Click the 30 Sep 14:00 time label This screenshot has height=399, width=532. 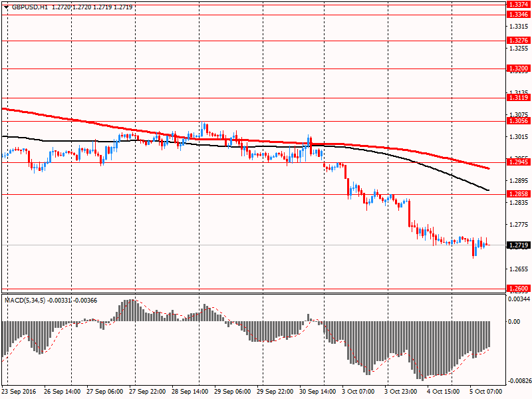coord(318,391)
